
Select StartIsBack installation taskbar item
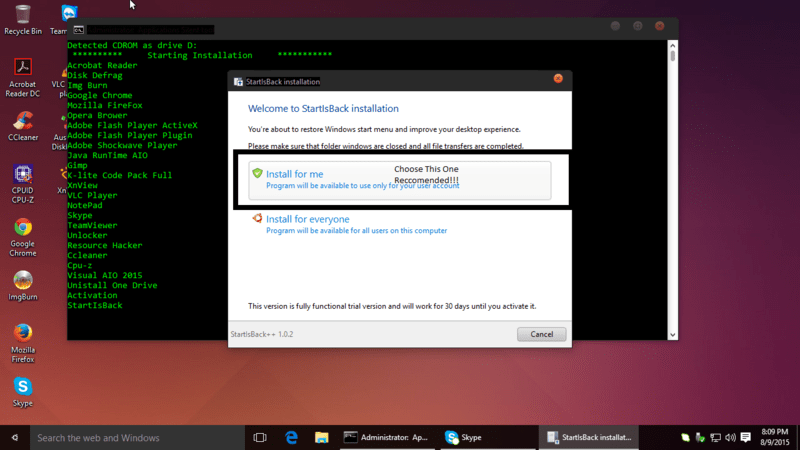point(588,437)
